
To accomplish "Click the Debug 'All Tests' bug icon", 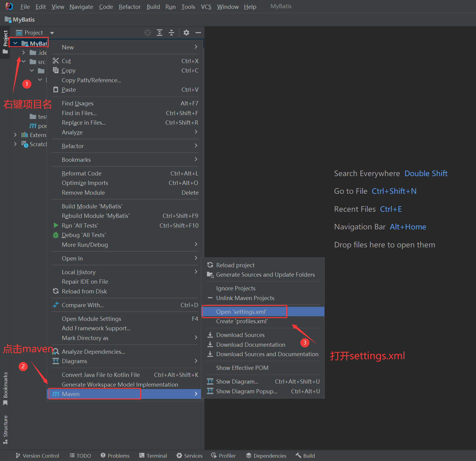I will tap(56, 235).
